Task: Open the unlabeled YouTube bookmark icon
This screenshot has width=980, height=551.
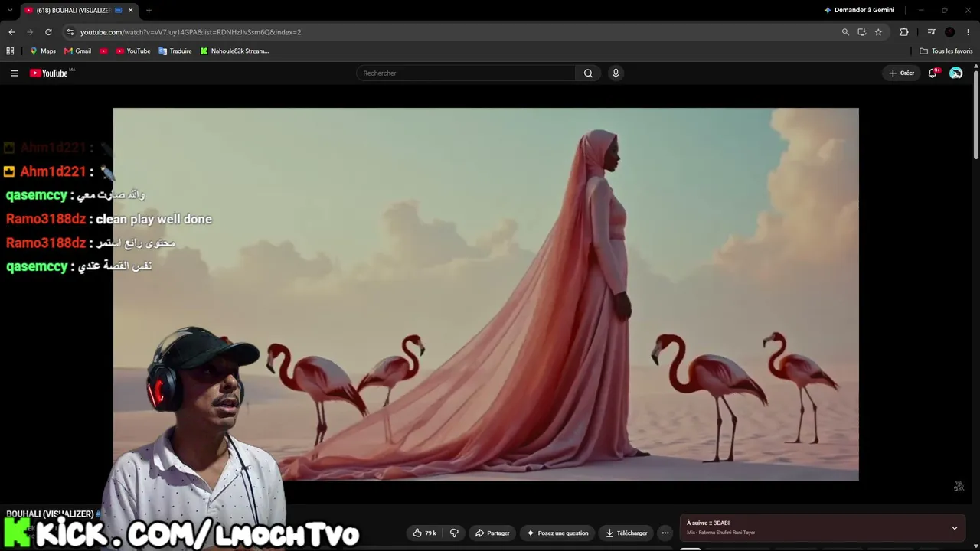Action: coord(104,51)
